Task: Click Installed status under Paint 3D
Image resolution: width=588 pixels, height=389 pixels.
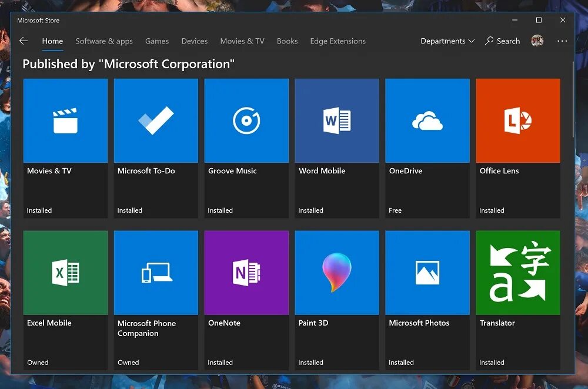Action: [x=310, y=363]
